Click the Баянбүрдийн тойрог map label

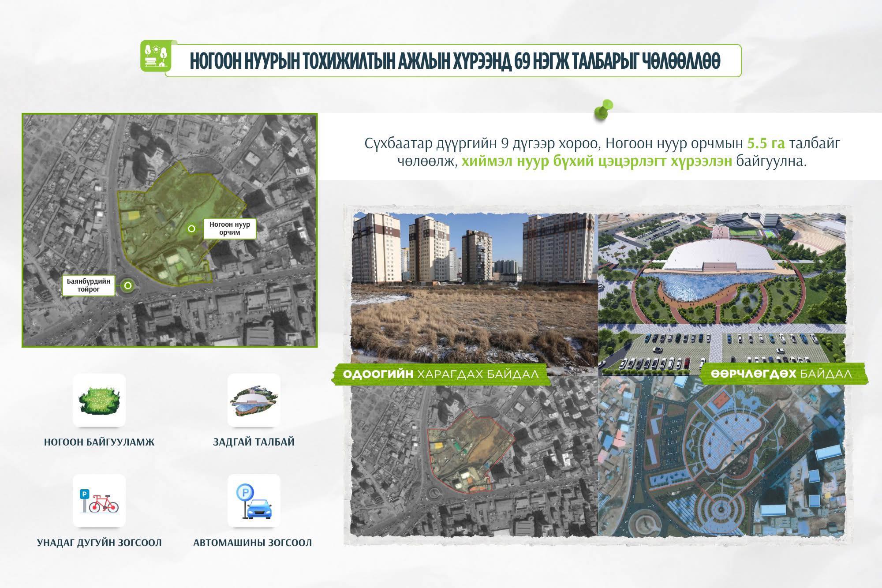(x=89, y=285)
